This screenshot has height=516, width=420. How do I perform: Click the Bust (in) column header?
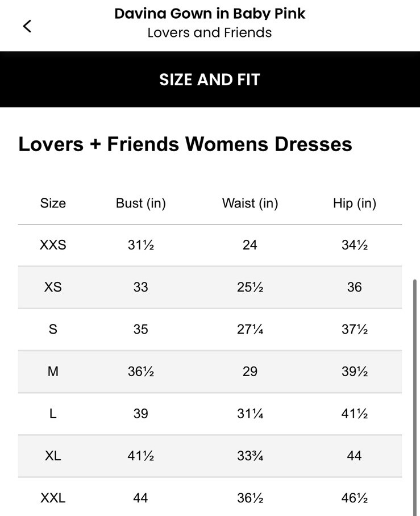click(140, 202)
